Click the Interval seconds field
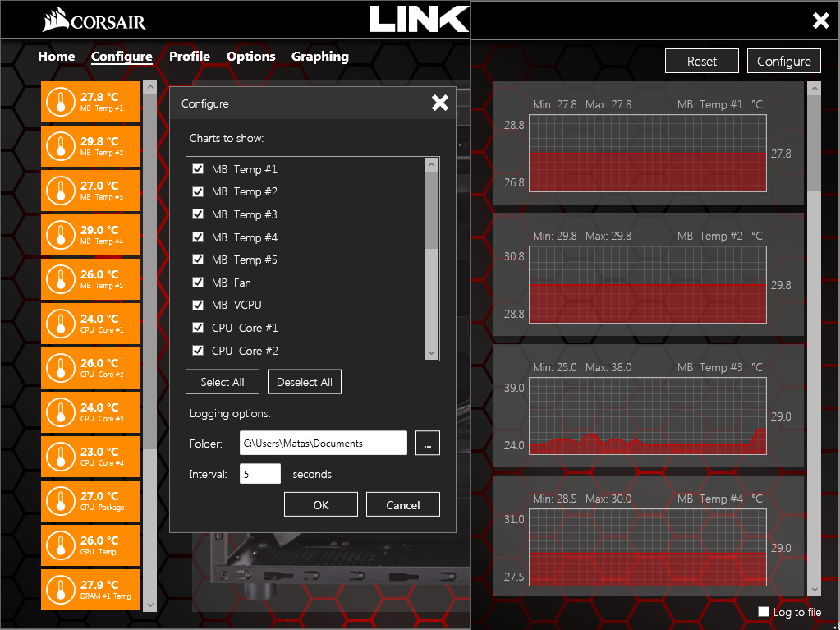840x630 pixels. (259, 474)
